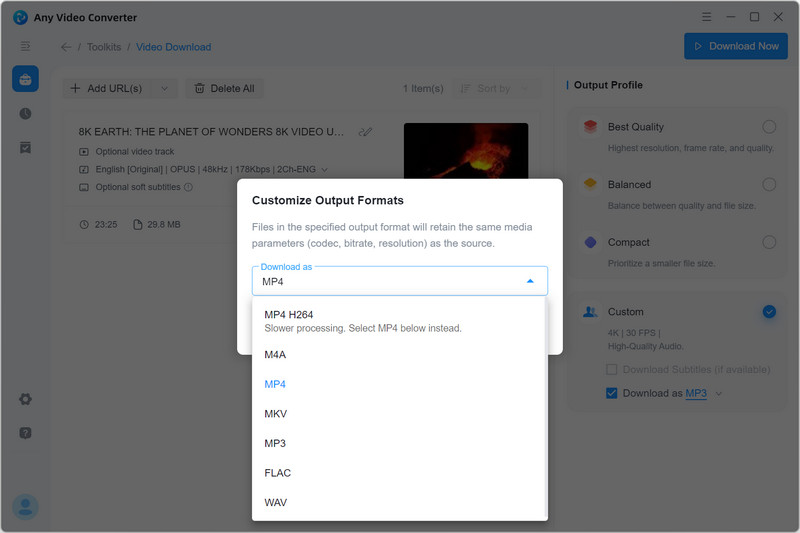Viewport: 800px width, 533px height.
Task: Select the Compact profile radio button
Action: click(768, 242)
